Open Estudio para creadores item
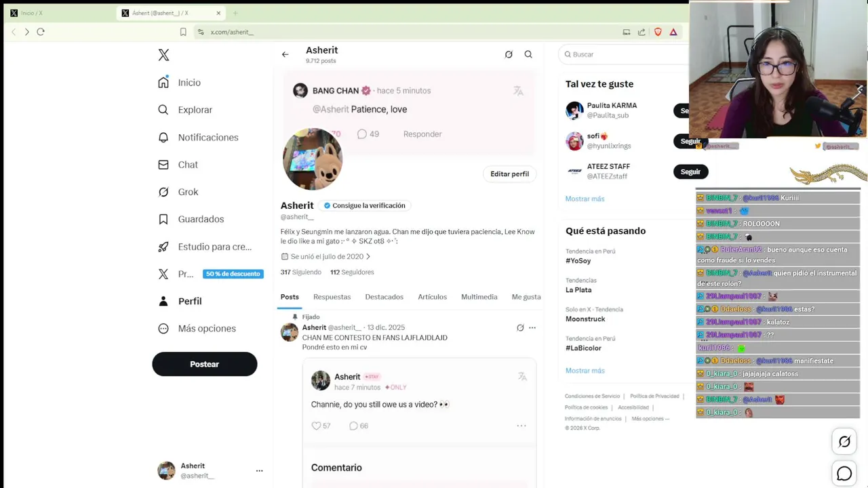868x488 pixels. (205, 247)
